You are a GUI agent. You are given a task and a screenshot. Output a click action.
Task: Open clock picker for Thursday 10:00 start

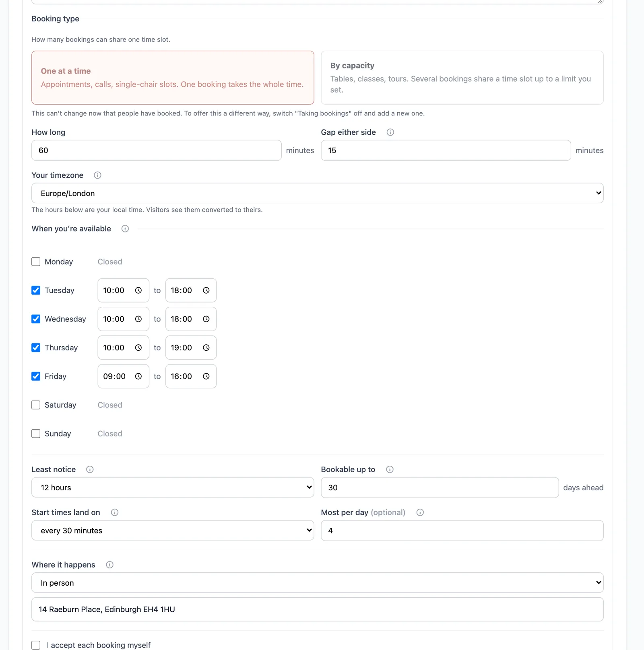[x=138, y=348]
